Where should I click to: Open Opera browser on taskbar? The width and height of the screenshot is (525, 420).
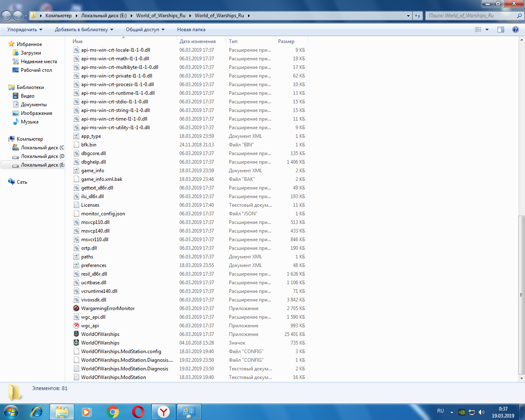click(138, 411)
